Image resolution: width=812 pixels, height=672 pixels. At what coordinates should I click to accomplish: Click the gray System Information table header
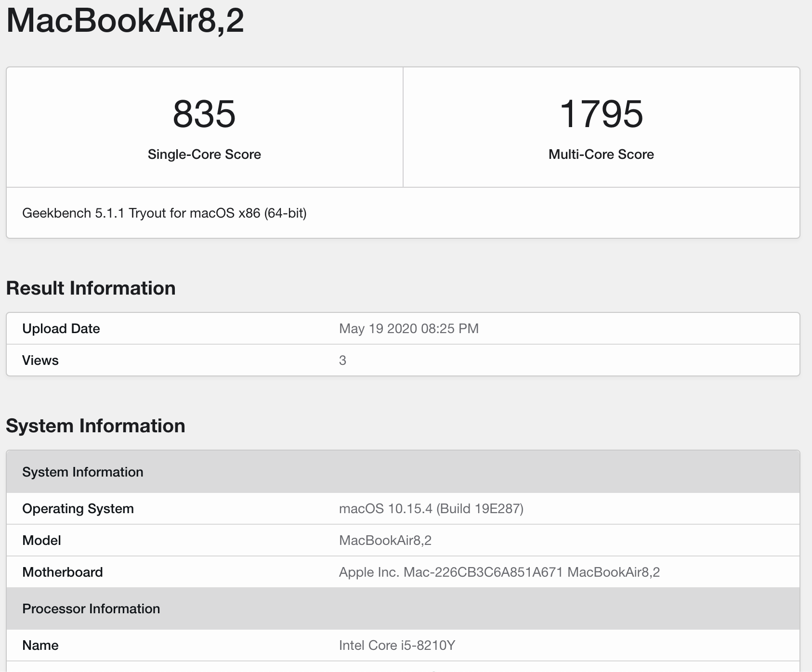tap(403, 472)
